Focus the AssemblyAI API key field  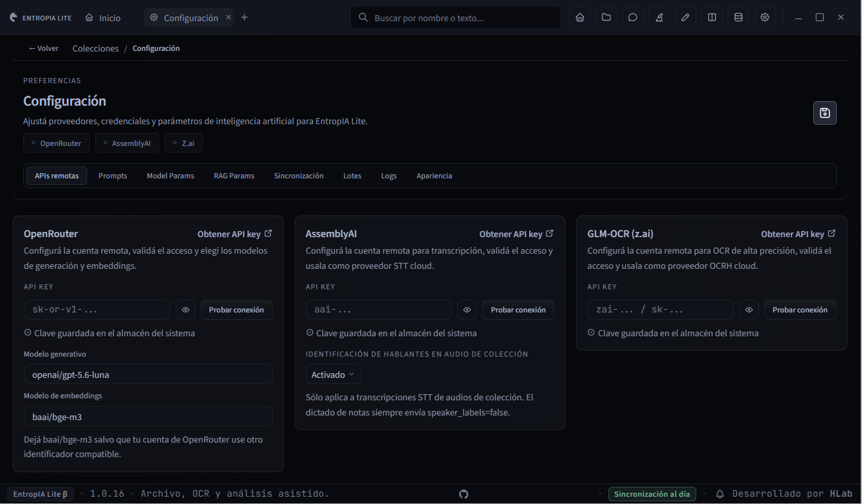(378, 310)
